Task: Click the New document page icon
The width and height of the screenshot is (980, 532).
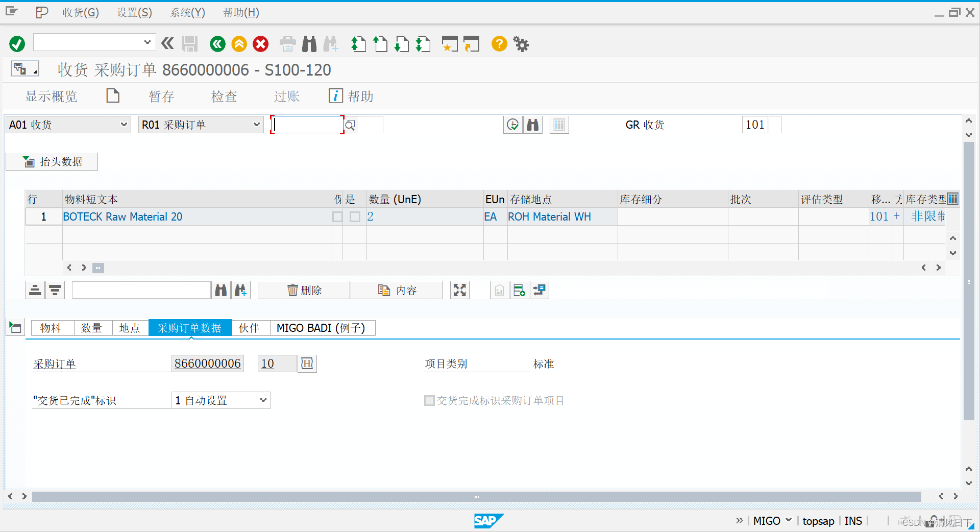Action: point(113,96)
